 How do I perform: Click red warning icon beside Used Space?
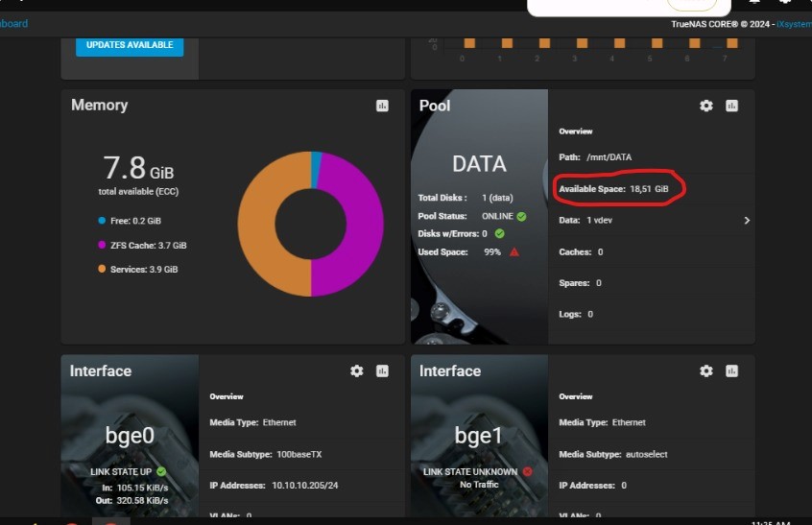514,251
